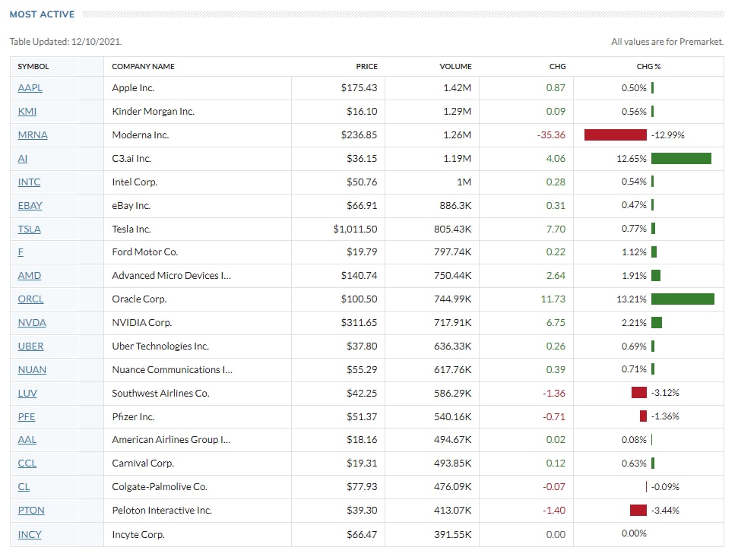This screenshot has width=738, height=560.
Task: Open the INTC ticker link
Action: point(29,182)
